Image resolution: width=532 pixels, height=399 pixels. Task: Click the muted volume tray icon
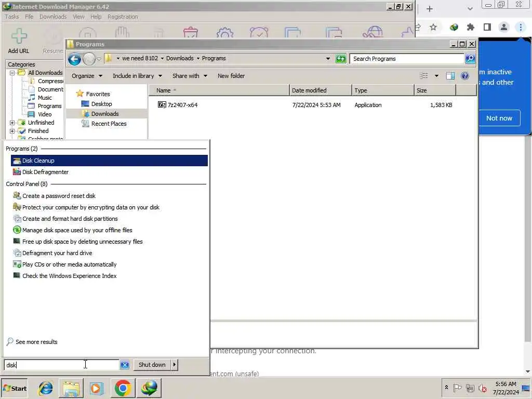click(x=482, y=388)
